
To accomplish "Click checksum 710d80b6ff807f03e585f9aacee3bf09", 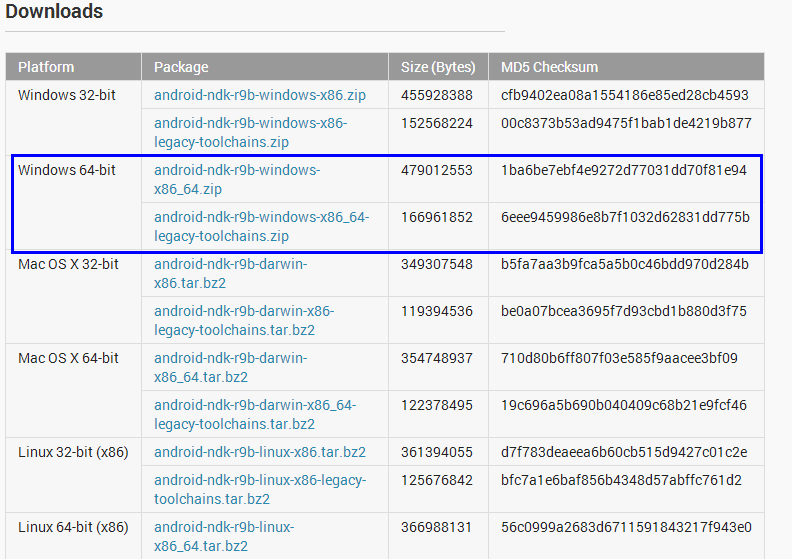I will 619,358.
